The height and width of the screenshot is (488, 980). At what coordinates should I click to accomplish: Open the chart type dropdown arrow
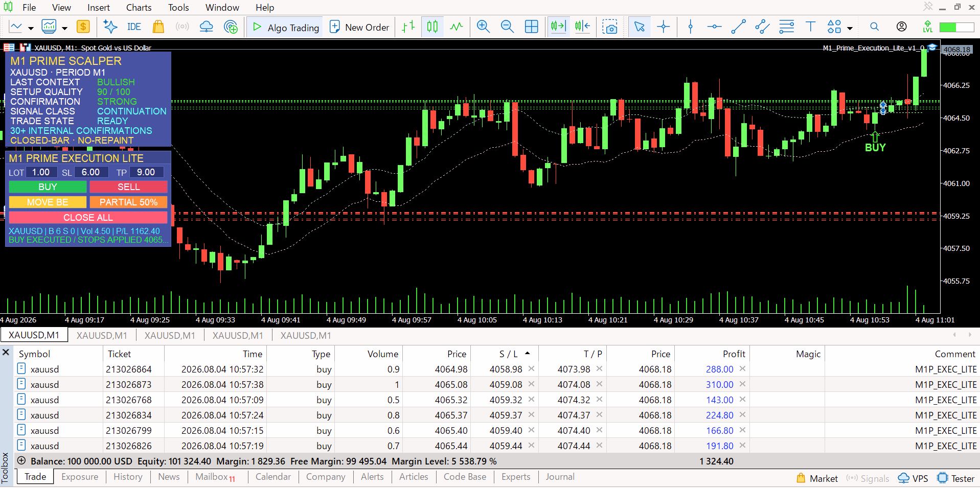point(31,29)
